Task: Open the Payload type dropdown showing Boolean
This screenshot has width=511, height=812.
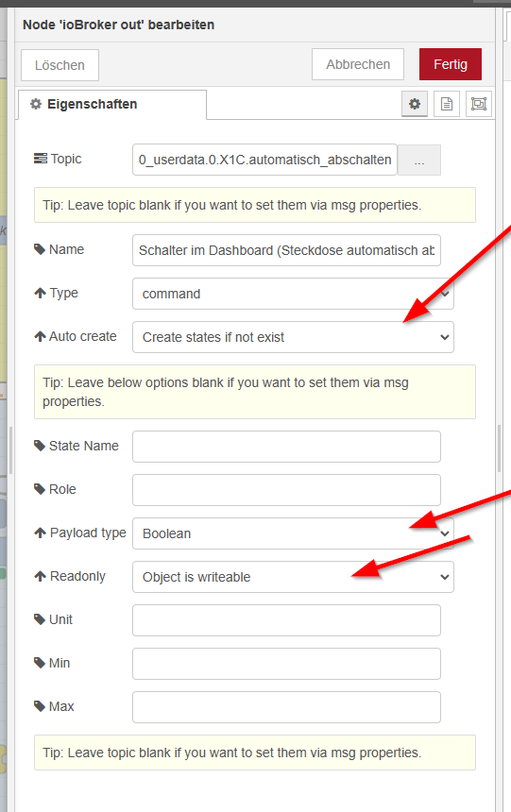Action: [294, 533]
